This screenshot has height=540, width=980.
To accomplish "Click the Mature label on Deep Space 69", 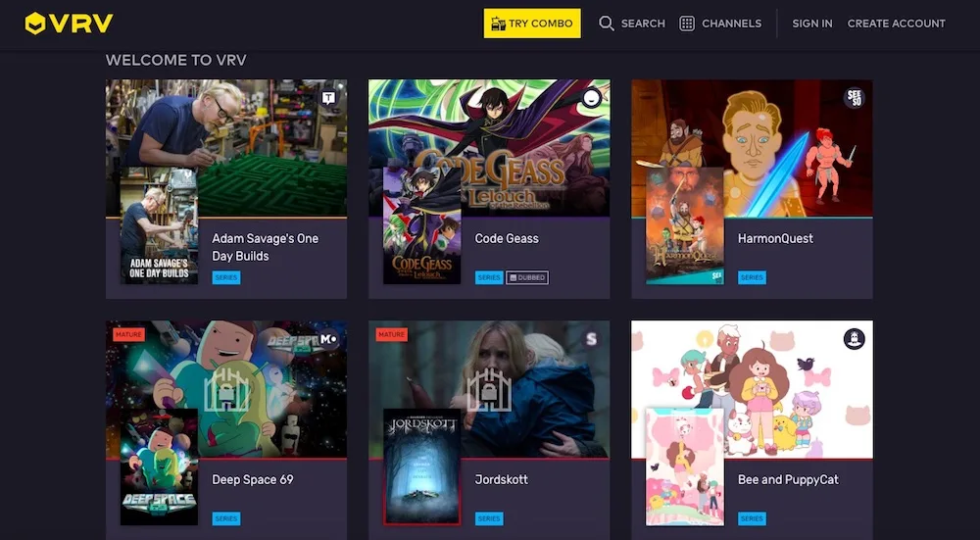I will click(x=128, y=334).
